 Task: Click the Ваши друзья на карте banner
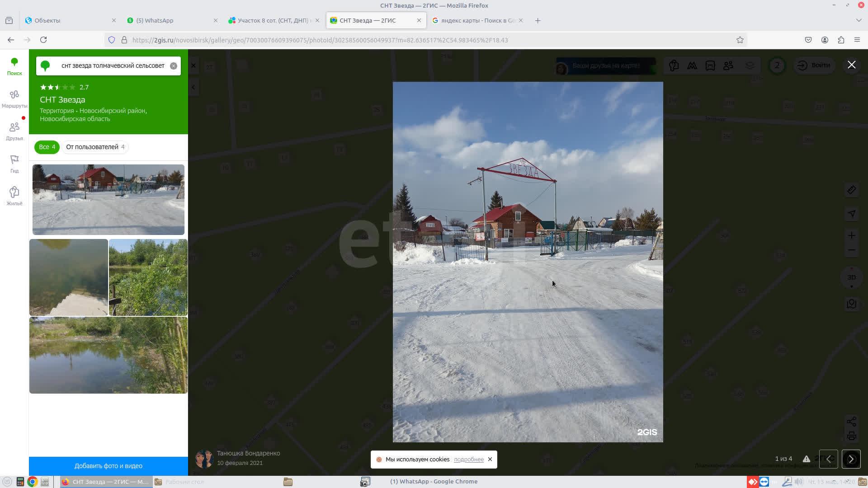(x=606, y=66)
